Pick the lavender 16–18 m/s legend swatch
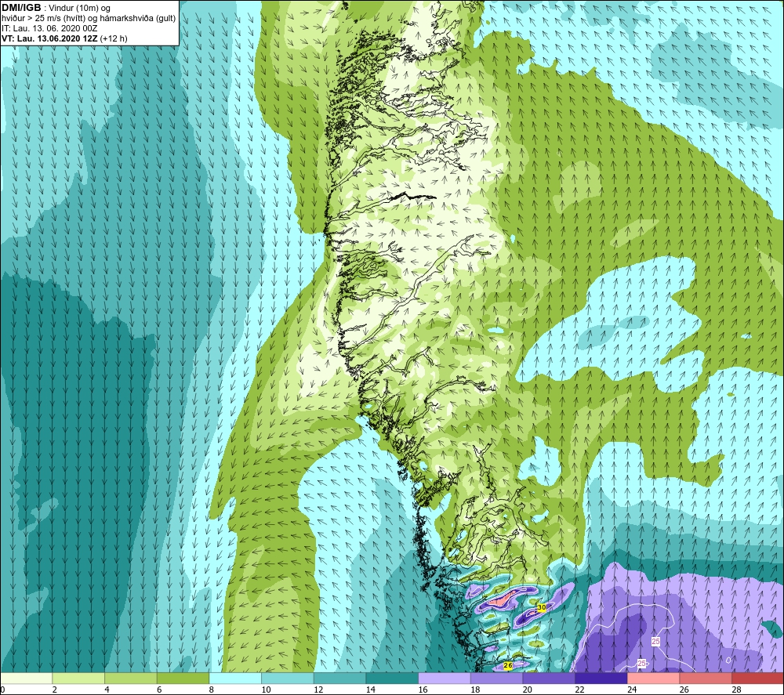The height and width of the screenshot is (695, 784). tap(444, 678)
